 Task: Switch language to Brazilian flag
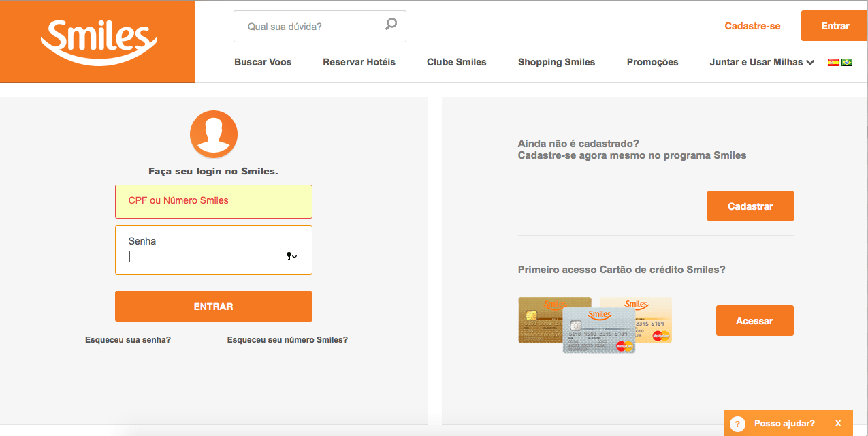[x=847, y=62]
